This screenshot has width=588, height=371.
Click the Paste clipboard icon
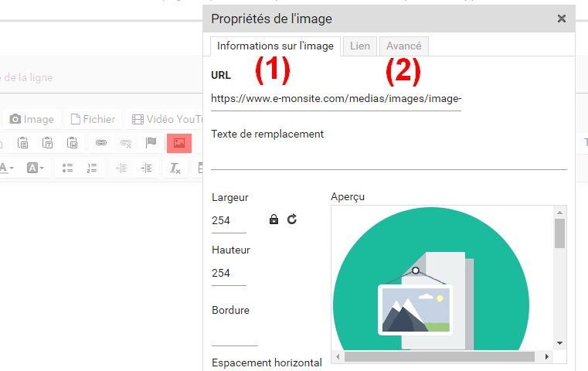[22, 143]
